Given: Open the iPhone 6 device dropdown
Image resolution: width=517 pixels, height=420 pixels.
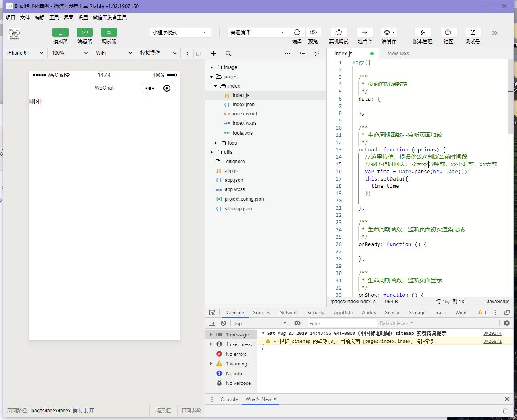Looking at the screenshot, I should (x=25, y=53).
